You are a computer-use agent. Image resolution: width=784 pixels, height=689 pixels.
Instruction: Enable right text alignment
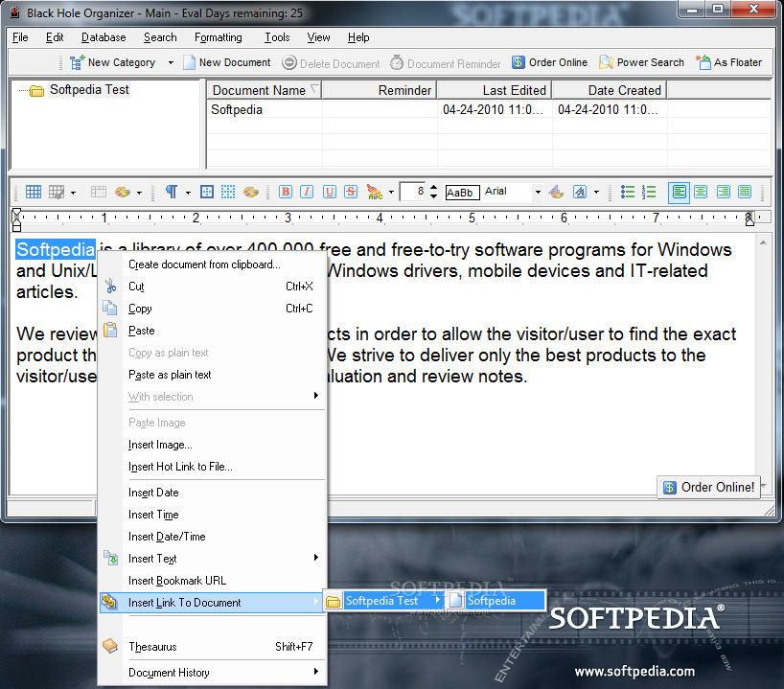[723, 192]
